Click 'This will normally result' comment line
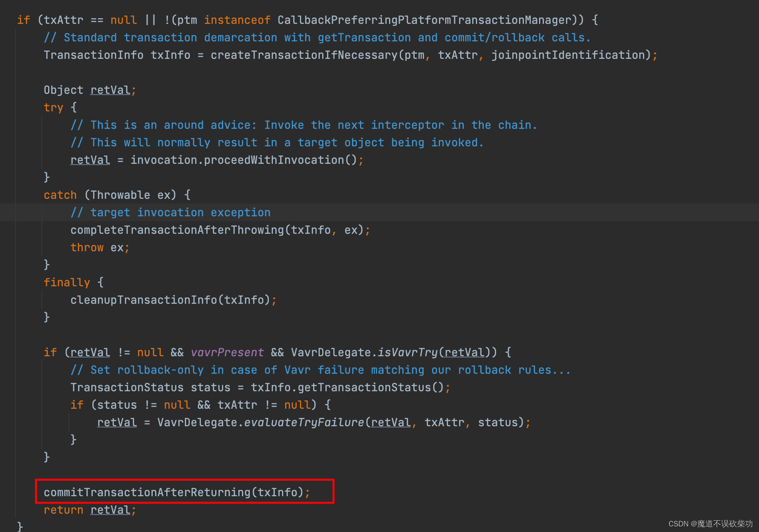The height and width of the screenshot is (532, 759). (x=277, y=142)
